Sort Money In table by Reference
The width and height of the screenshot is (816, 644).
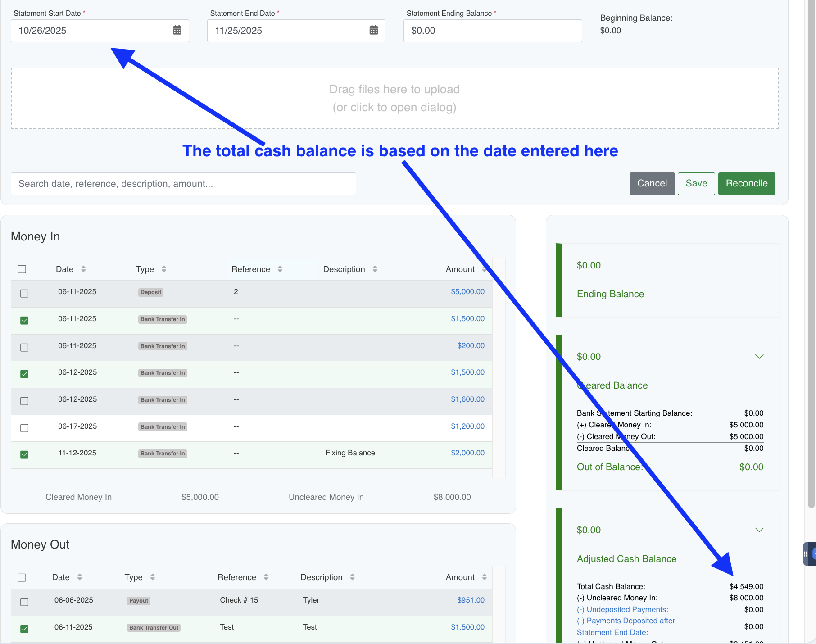click(x=280, y=269)
